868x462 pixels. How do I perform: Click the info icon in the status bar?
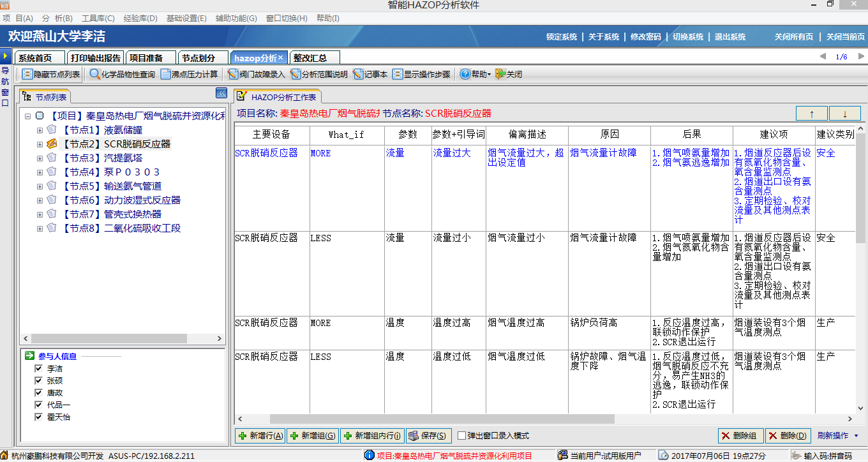click(369, 456)
